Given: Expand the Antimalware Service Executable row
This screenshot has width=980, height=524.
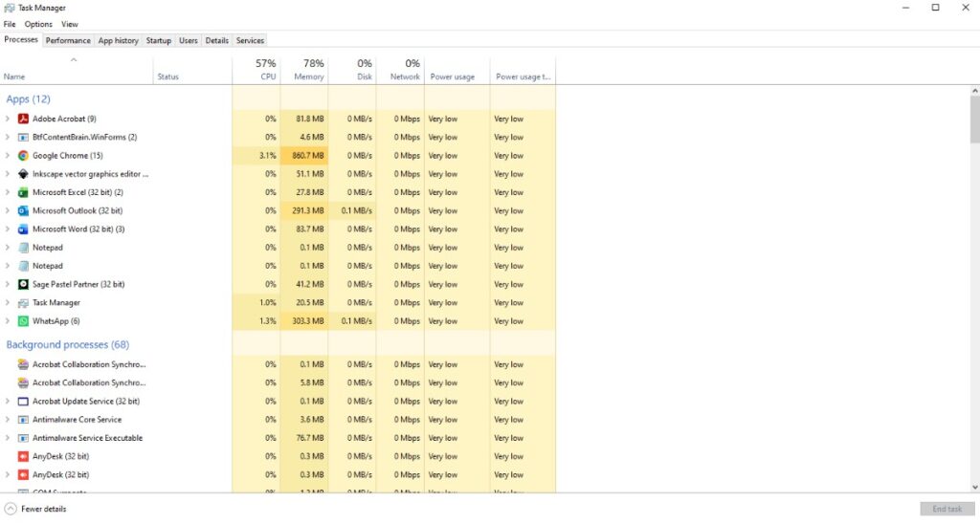Looking at the screenshot, I should 8,439.
